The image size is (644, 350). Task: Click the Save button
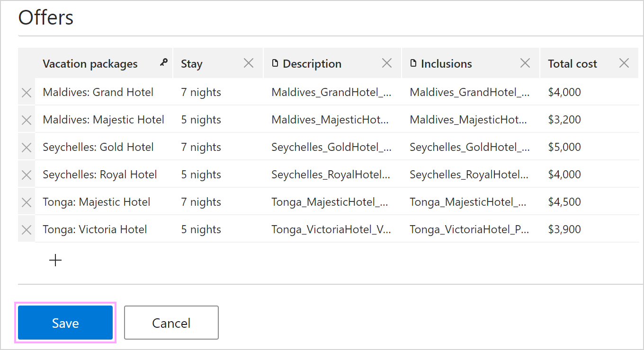pos(65,323)
